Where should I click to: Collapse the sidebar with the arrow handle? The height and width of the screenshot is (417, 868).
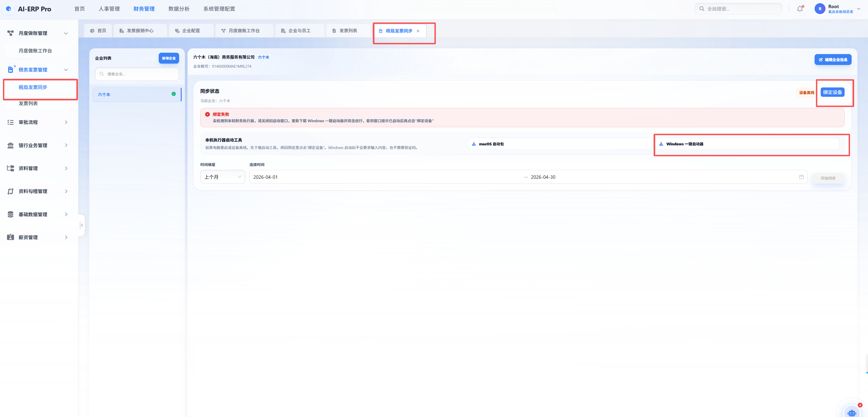(82, 225)
